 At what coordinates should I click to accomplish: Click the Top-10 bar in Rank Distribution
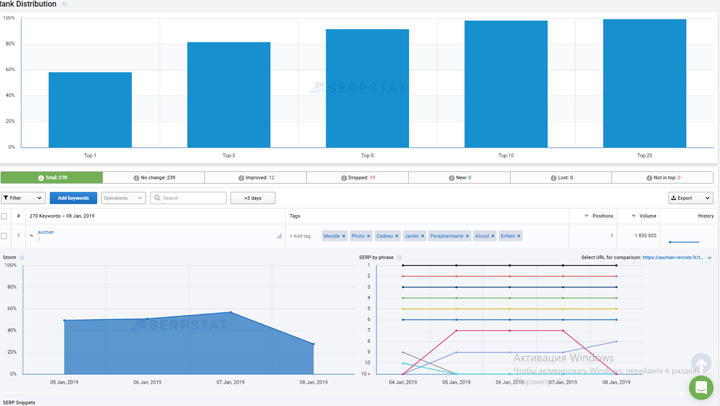point(506,84)
